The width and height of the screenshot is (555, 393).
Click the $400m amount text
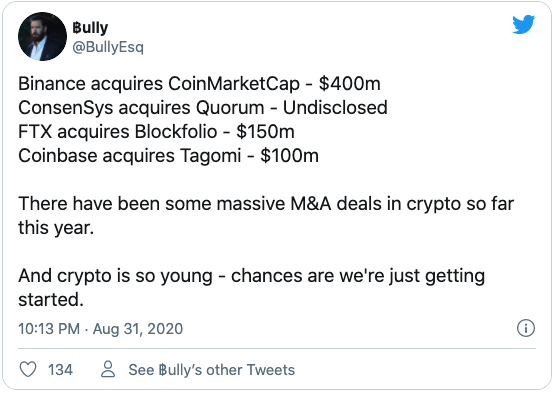[x=349, y=84]
